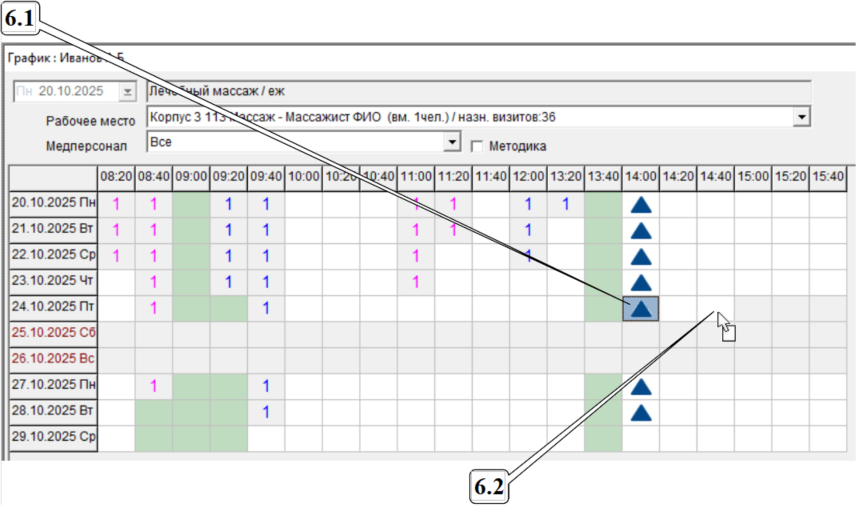Click the blue triangle in the 20.10.2025 row

pyautogui.click(x=641, y=205)
